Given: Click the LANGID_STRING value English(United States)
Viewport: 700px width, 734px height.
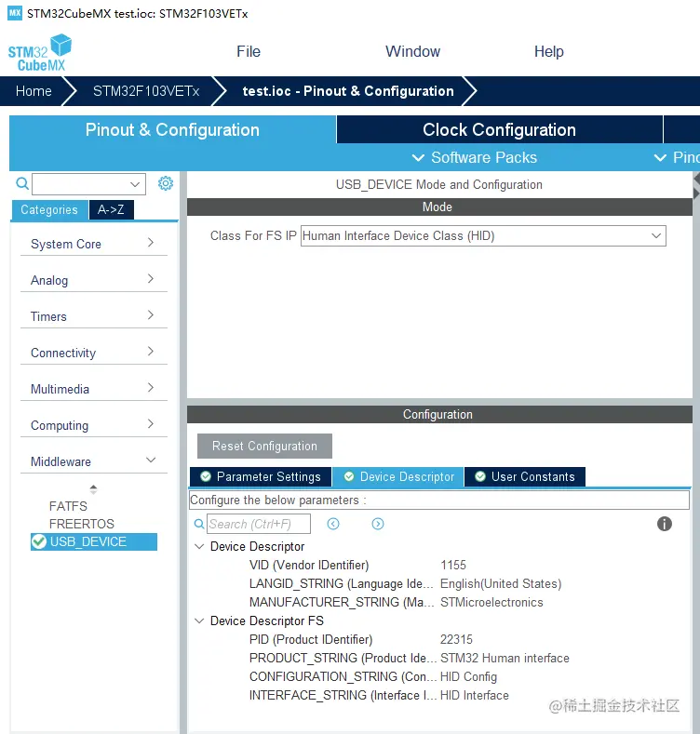Looking at the screenshot, I should 501,583.
